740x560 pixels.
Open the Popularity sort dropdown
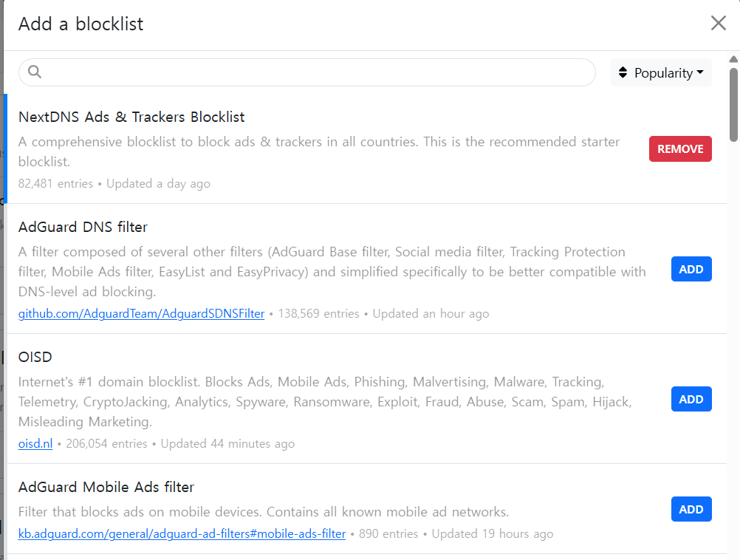coord(661,72)
